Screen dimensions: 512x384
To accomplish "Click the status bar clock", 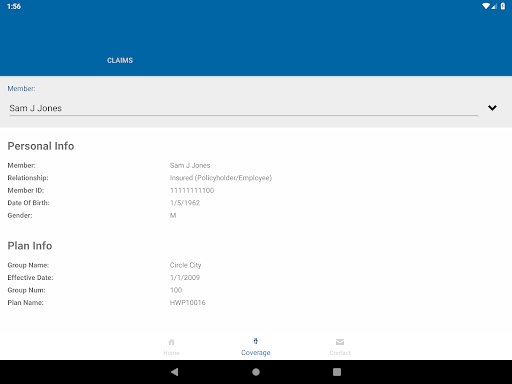I will (14, 6).
